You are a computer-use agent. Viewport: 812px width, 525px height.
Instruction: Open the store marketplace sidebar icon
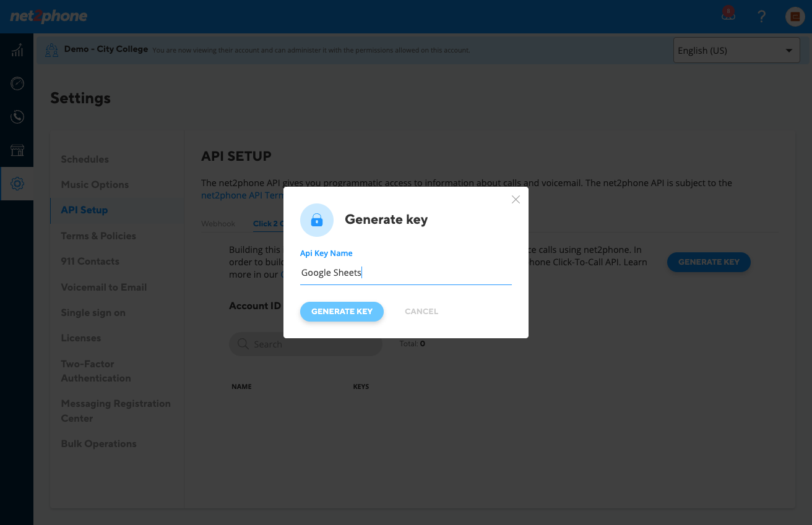pyautogui.click(x=17, y=150)
